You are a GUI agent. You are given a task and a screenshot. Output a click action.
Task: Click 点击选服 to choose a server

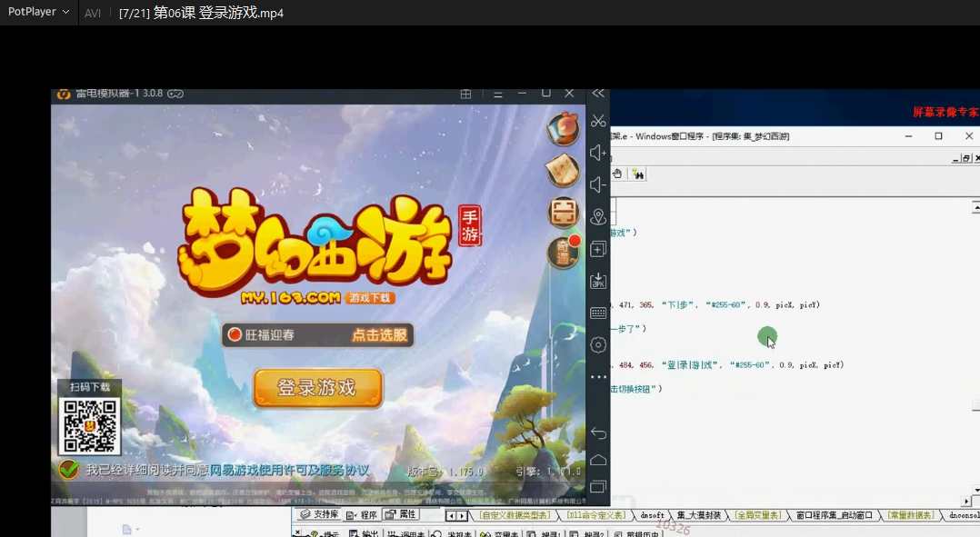[x=379, y=335]
